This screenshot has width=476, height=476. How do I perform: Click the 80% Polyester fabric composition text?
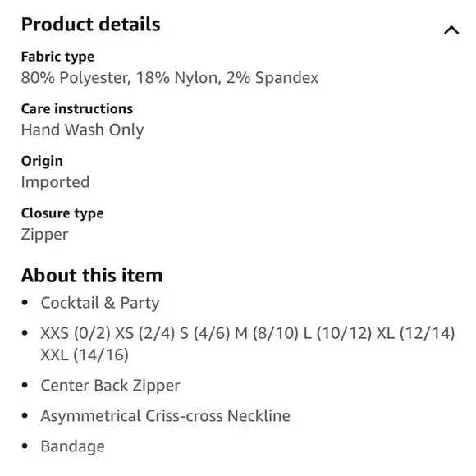(76, 78)
